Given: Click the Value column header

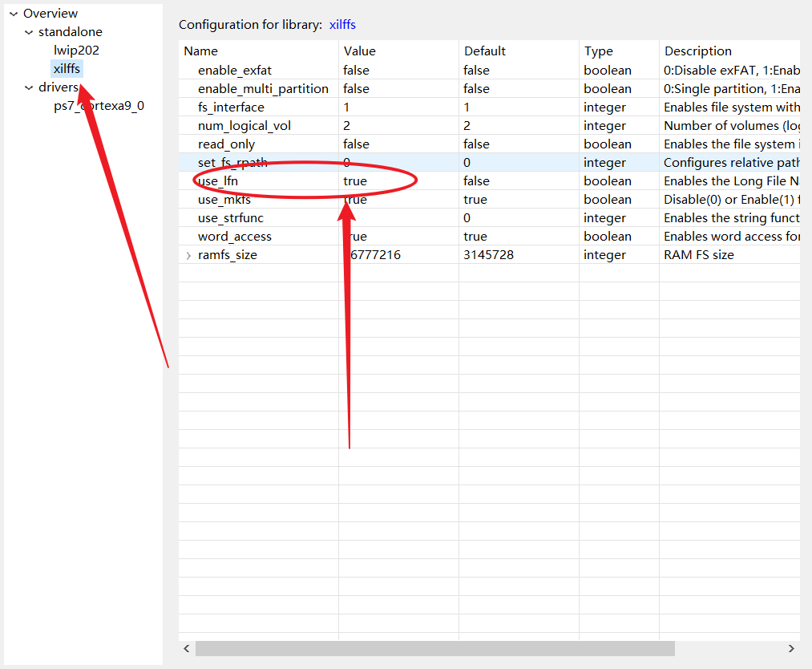Looking at the screenshot, I should pyautogui.click(x=359, y=51).
